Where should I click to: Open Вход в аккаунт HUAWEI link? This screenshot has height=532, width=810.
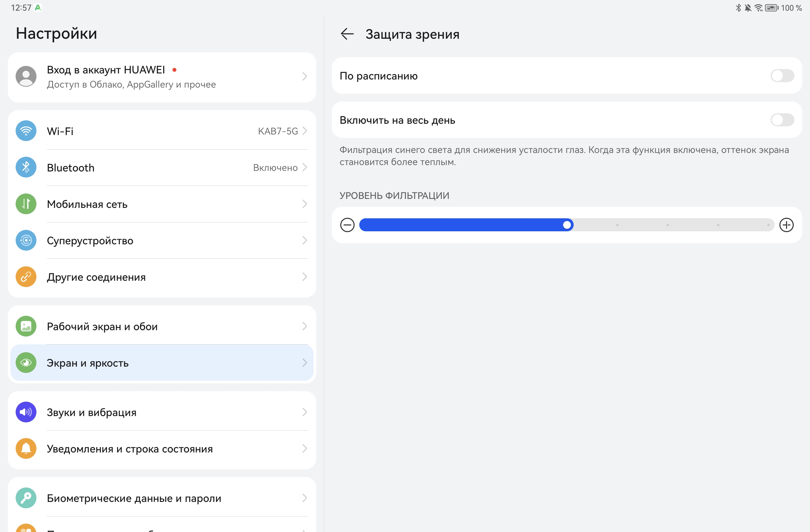(x=106, y=70)
